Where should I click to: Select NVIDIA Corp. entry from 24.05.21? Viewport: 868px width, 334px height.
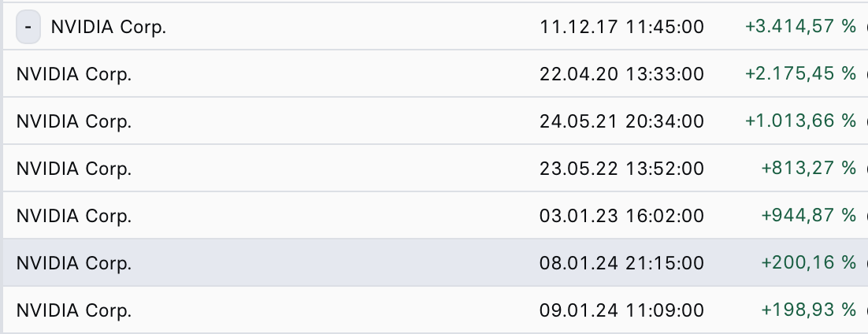coord(74,121)
